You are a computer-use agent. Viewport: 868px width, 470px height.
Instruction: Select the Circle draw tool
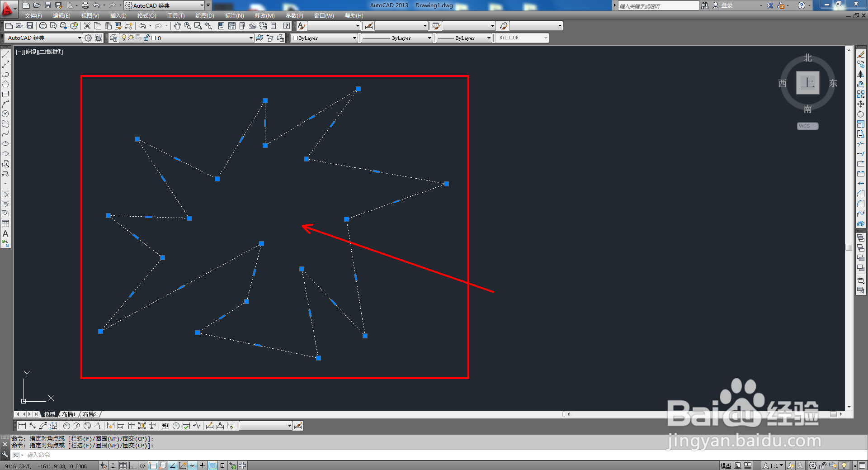coord(5,114)
